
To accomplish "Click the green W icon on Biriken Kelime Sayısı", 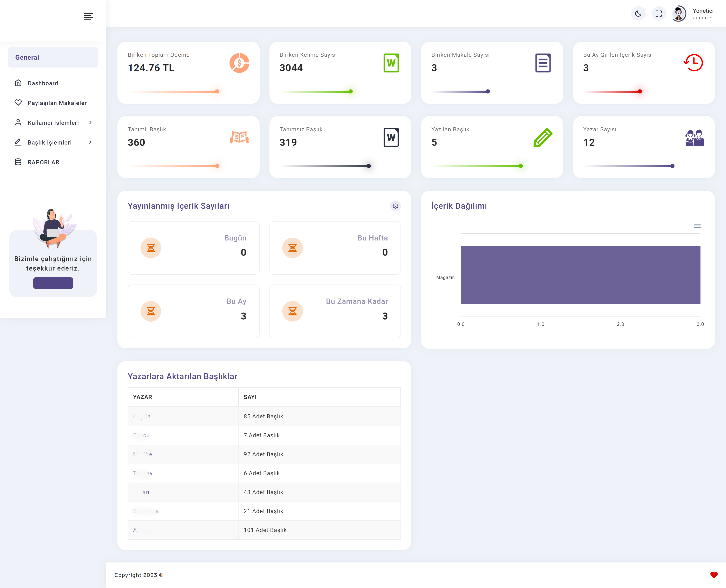I will click(391, 63).
